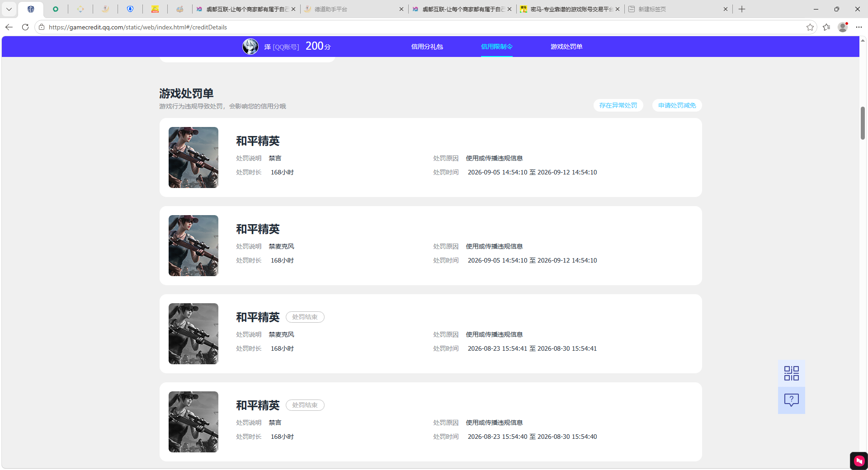Screen dimensions: 868x470
Task: View site security lock information
Action: [x=42, y=27]
